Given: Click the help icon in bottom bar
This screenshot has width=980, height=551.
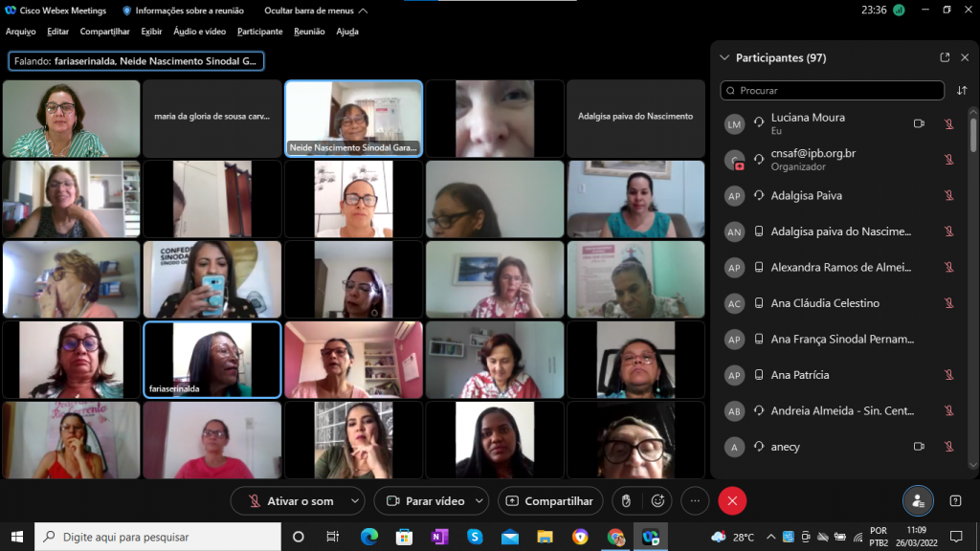Looking at the screenshot, I should point(955,500).
